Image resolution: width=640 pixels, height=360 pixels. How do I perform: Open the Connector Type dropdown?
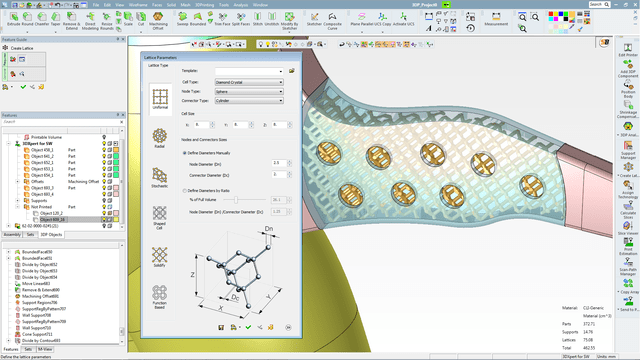pyautogui.click(x=249, y=100)
